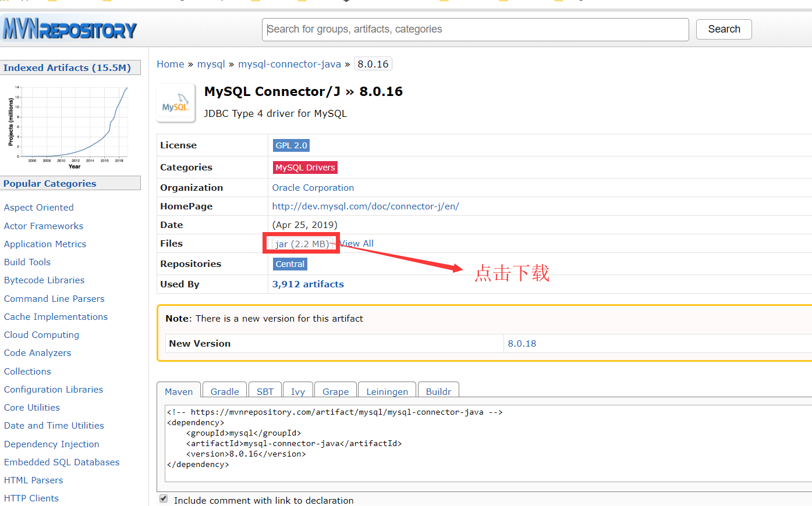Open Cloud Computing category
This screenshot has height=506, width=812.
41,335
